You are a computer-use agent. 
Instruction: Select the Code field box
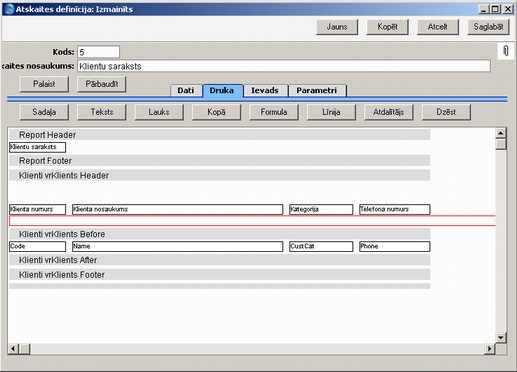(x=37, y=246)
